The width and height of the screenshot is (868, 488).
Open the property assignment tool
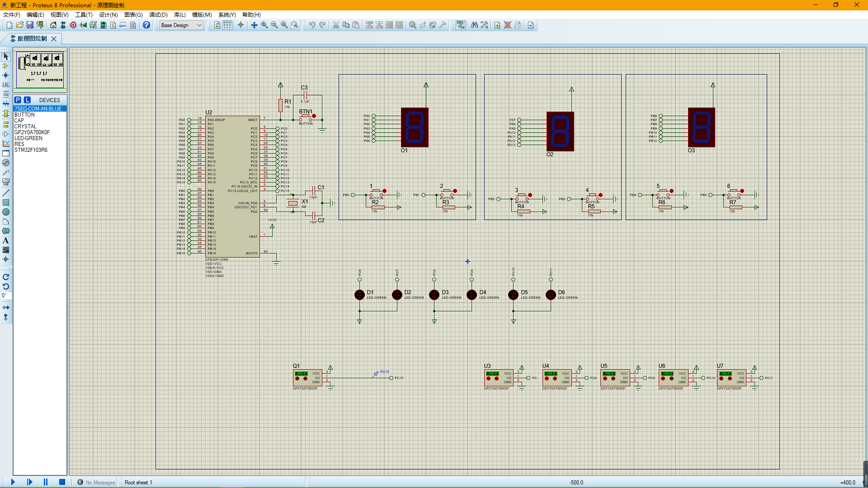pos(484,25)
